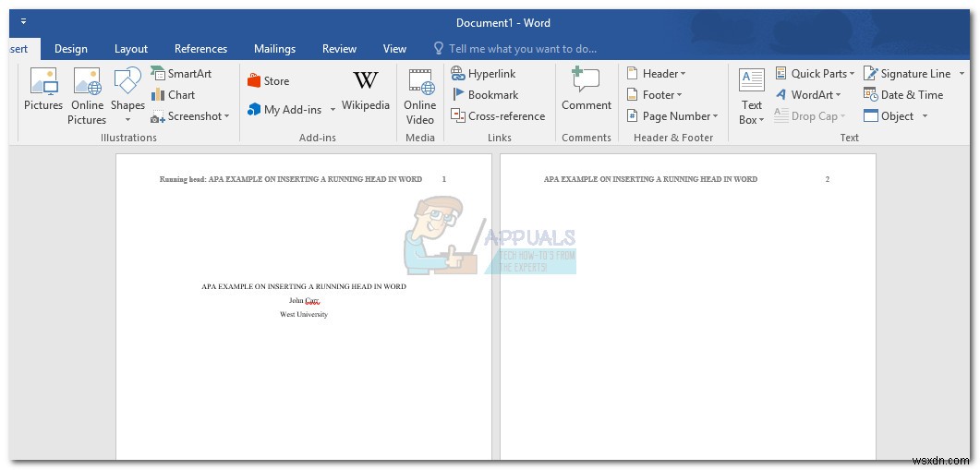Click the running head text on page 1

(x=291, y=179)
